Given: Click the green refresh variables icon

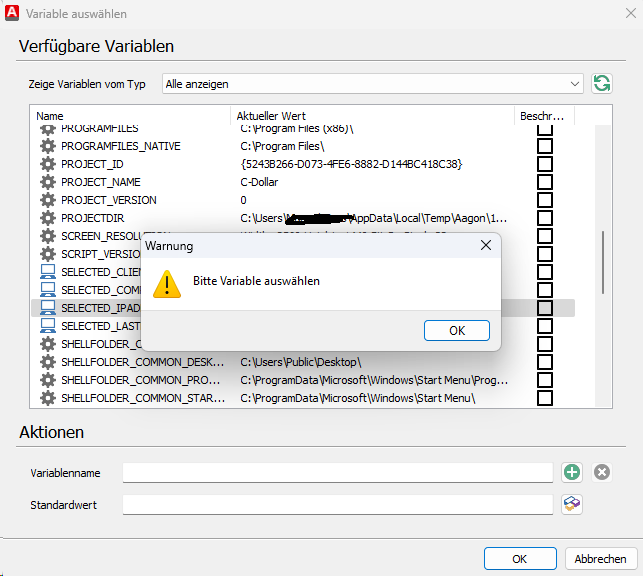Looking at the screenshot, I should pos(602,83).
